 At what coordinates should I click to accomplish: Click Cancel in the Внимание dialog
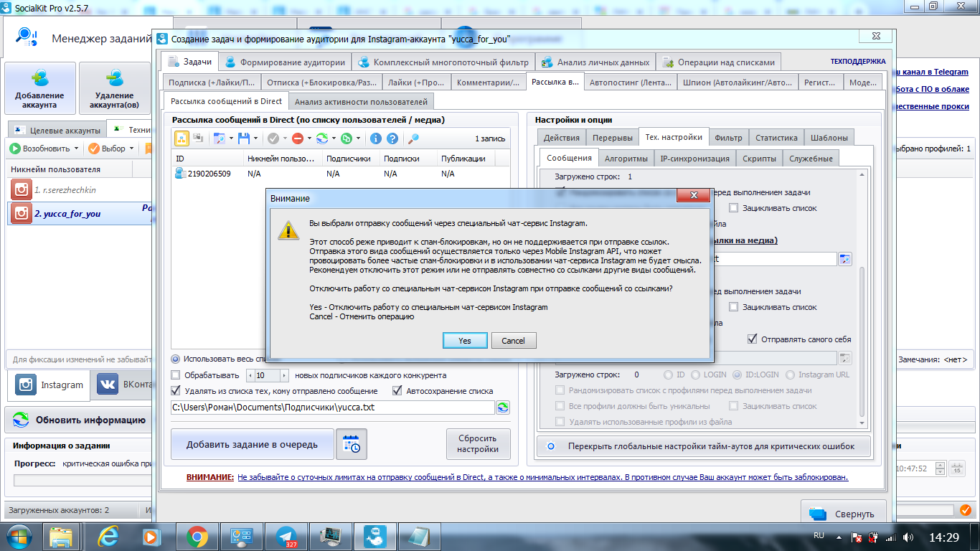pyautogui.click(x=513, y=341)
